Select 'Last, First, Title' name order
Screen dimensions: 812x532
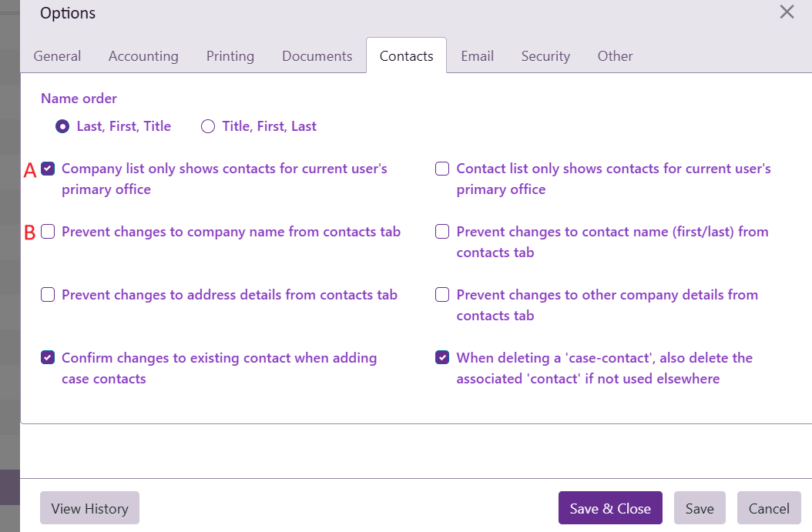tap(63, 126)
